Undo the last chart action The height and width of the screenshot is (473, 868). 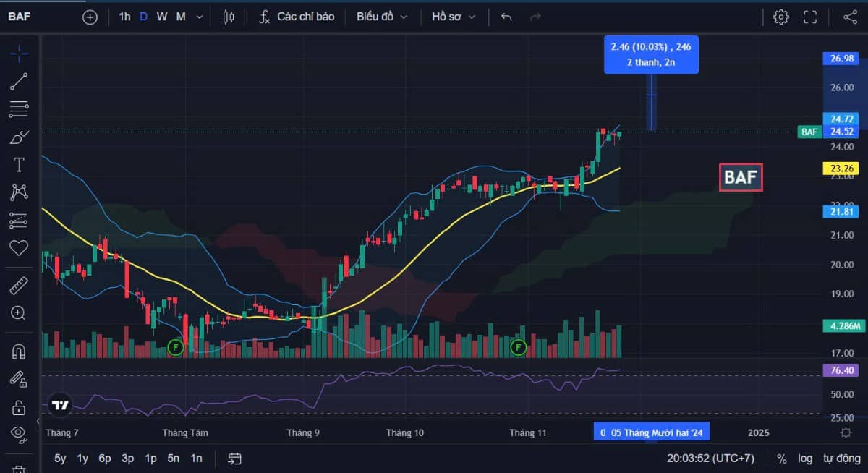point(506,17)
